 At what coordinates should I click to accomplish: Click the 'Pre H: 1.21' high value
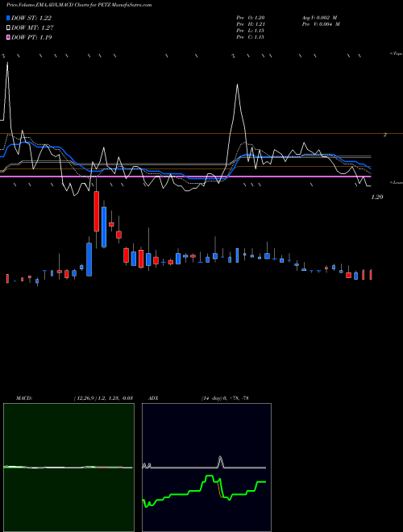coord(251,24)
